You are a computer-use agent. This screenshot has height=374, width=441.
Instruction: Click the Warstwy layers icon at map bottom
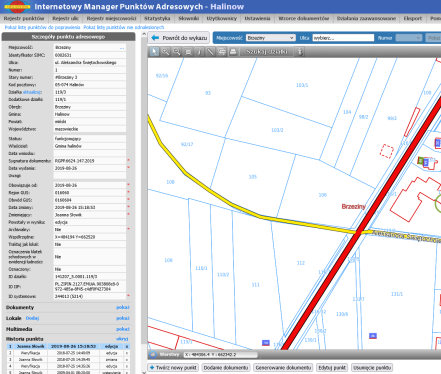(x=153, y=355)
